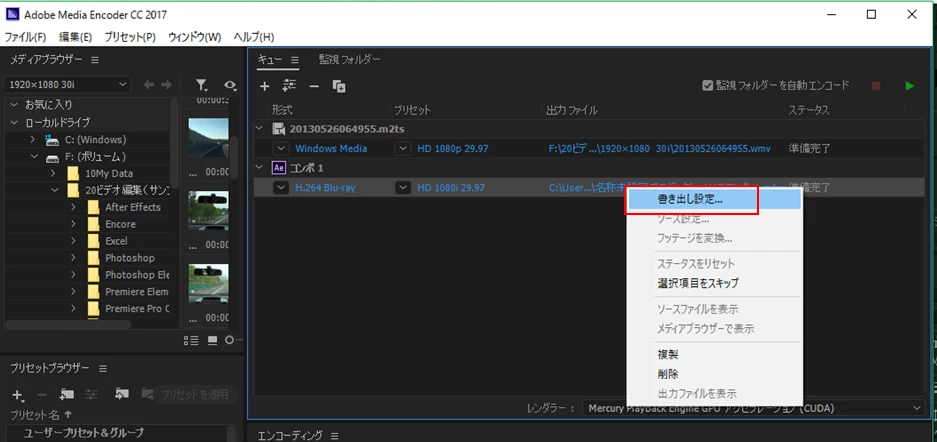Open the H.264 Blu-ray format link
This screenshot has width=937, height=442.
point(324,188)
